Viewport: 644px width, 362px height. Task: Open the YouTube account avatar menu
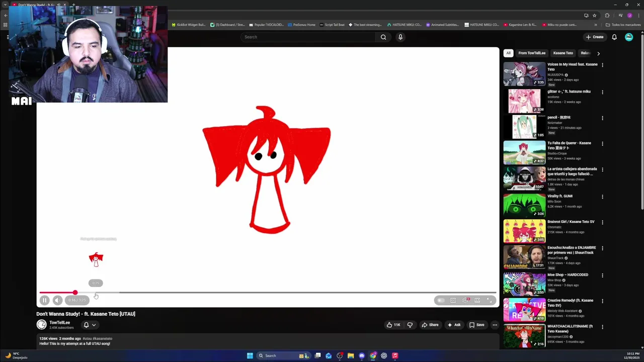coord(629,37)
